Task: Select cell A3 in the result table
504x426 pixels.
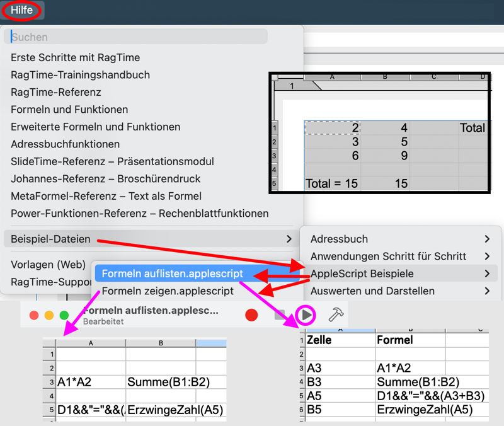Action: point(340,368)
